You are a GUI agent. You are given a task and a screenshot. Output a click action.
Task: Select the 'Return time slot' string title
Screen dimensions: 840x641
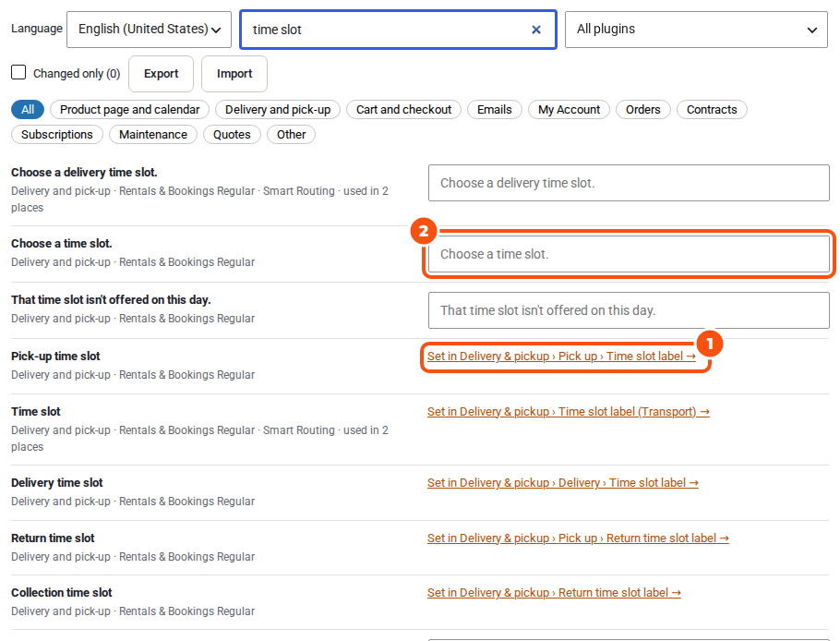coord(53,538)
